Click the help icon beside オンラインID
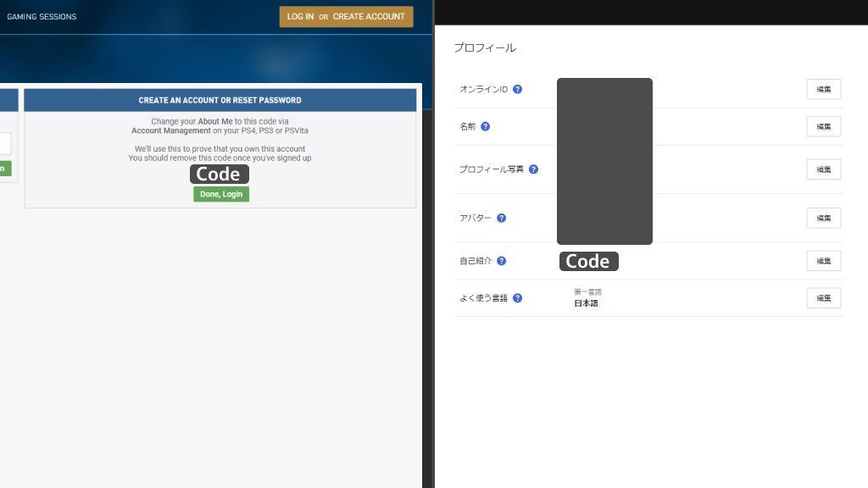The height and width of the screenshot is (488, 868). coord(518,89)
